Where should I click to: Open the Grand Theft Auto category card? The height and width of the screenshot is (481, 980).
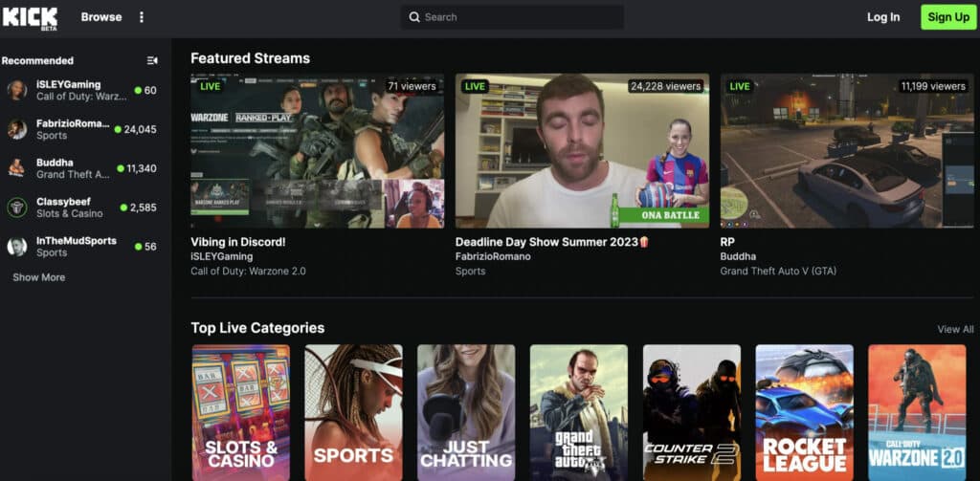(x=579, y=412)
